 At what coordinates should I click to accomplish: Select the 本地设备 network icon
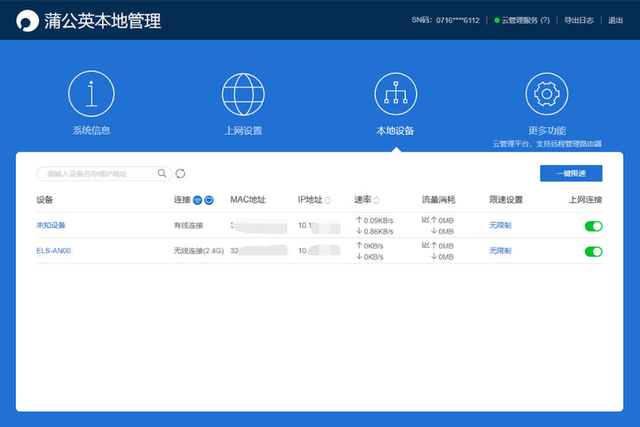click(395, 94)
